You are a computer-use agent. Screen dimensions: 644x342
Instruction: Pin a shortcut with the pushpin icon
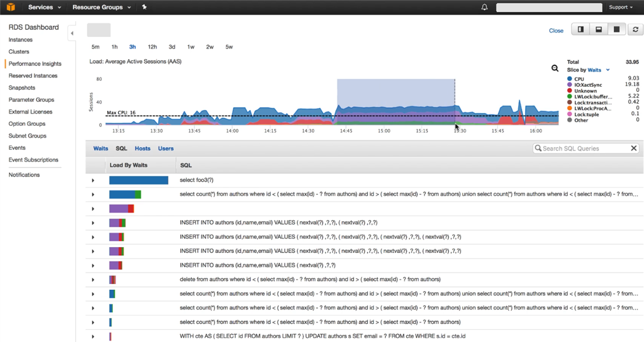[144, 7]
